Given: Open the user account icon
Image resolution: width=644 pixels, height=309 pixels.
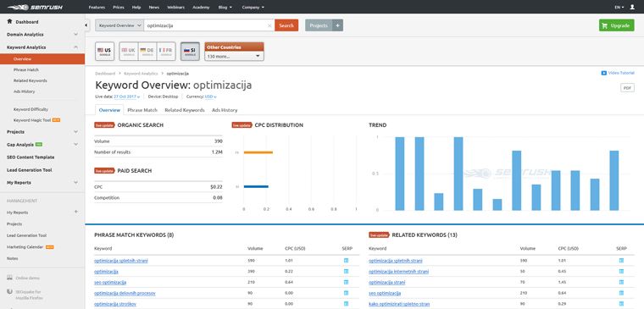Looking at the screenshot, I should coord(632,7).
